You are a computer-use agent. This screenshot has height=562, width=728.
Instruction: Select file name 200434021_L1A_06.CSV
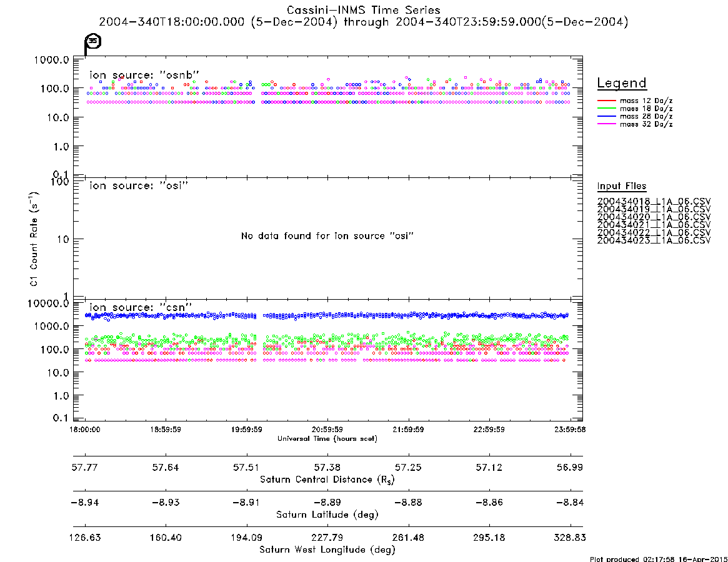(x=654, y=225)
